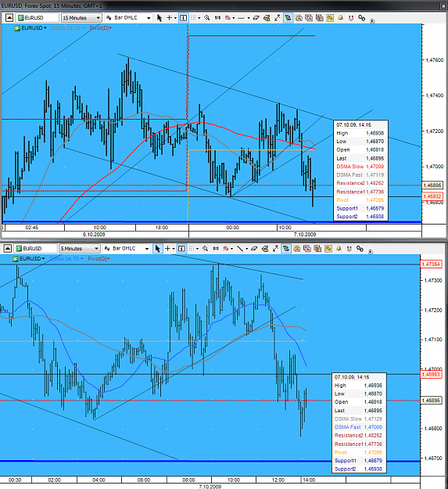Toggle the magnet snap icon in 5 Minutes toolbar
Image resolution: width=448 pixels, height=489 pixels.
pyautogui.click(x=349, y=249)
